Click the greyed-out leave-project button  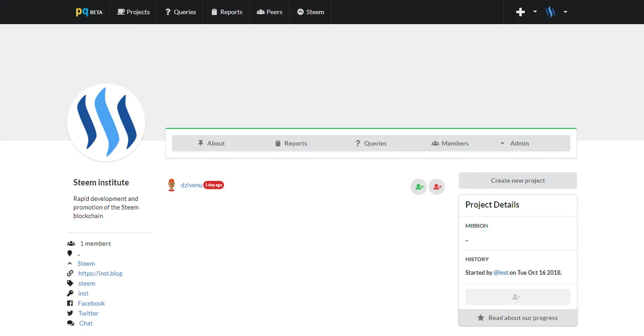click(518, 297)
